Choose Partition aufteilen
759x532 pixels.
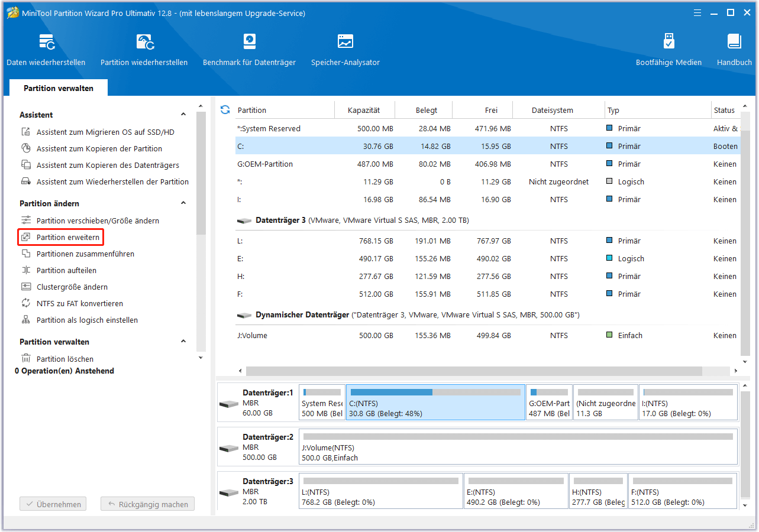[66, 271]
